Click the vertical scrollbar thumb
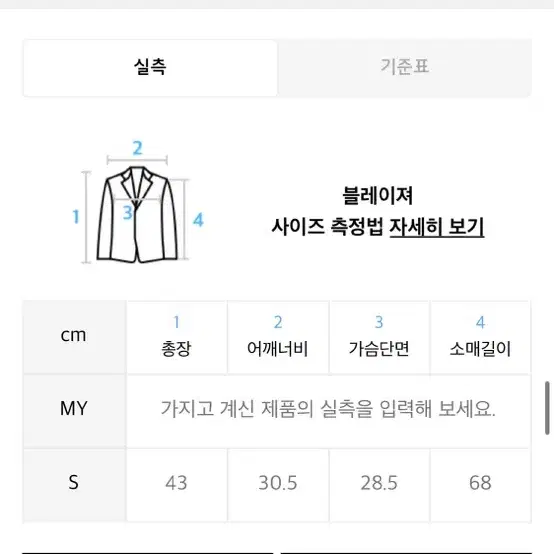Screen dimensions: 554x554 547,408
